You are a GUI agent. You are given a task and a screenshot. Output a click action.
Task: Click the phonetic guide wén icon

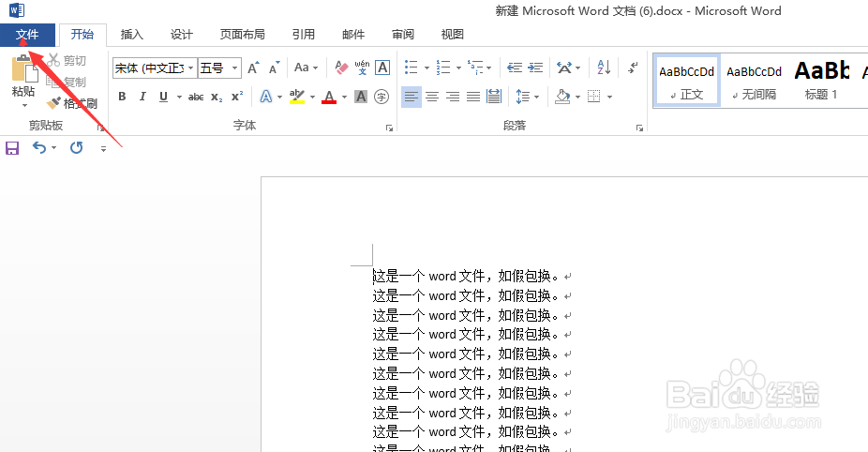coord(362,68)
